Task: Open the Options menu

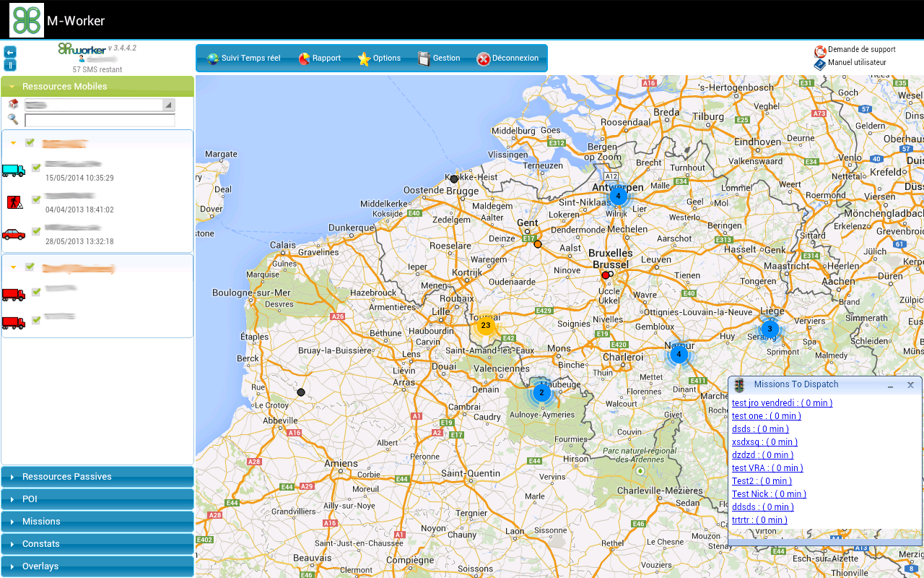Action: 379,59
